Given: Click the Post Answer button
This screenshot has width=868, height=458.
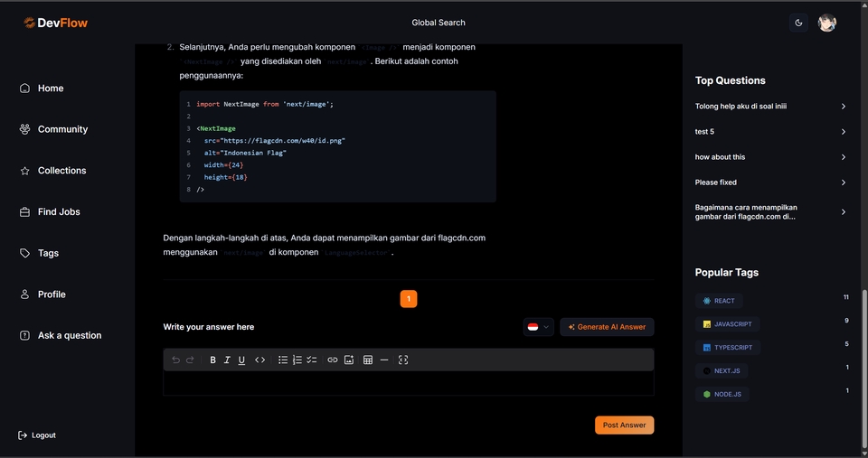Looking at the screenshot, I should pos(625,425).
